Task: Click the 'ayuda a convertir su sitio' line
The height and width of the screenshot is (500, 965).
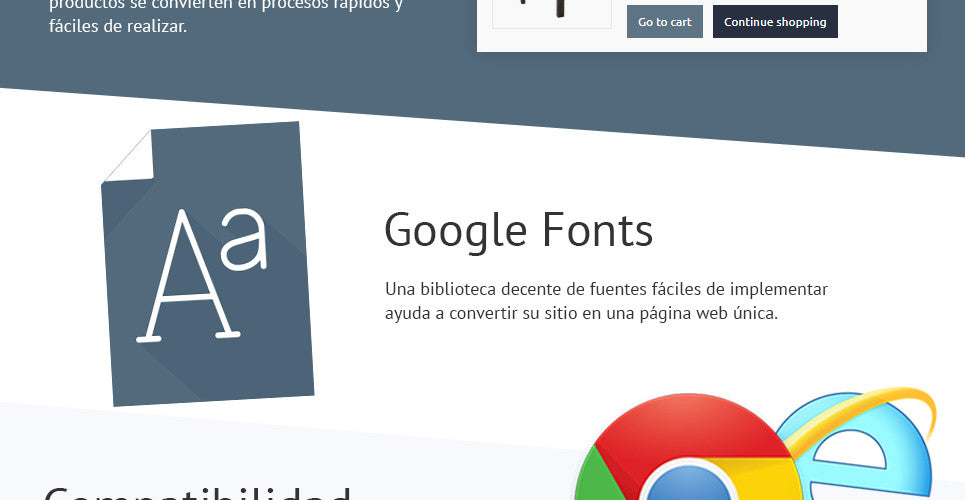Action: pos(582,313)
